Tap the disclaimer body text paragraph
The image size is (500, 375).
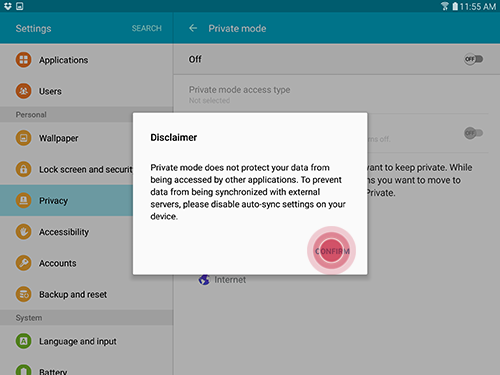(x=248, y=192)
